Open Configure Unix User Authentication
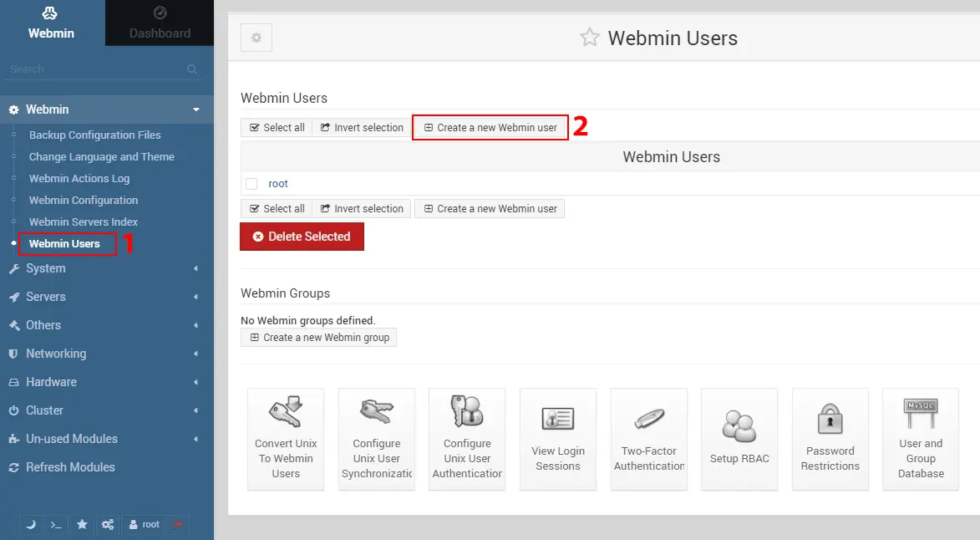The width and height of the screenshot is (980, 540). point(467,439)
